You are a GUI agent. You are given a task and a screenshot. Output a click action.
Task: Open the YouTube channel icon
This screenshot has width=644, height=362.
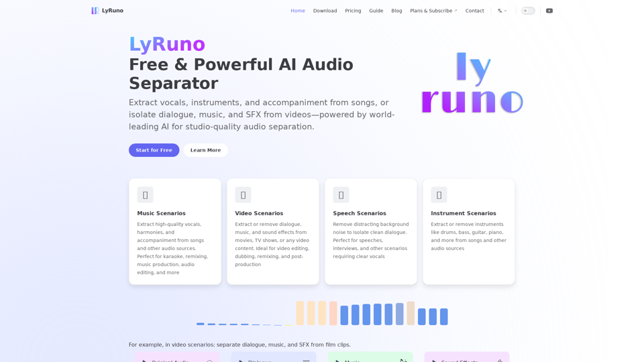coord(549,11)
